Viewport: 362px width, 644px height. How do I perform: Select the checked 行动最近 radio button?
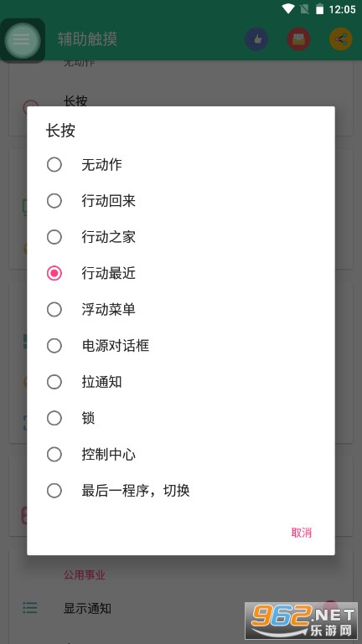point(181,273)
